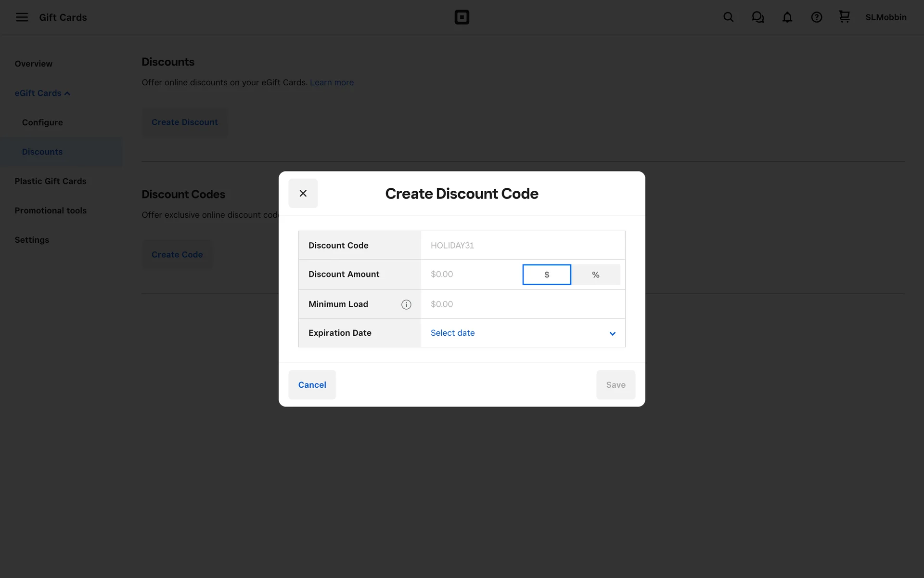
Task: Click the Square logo icon
Action: tap(462, 17)
